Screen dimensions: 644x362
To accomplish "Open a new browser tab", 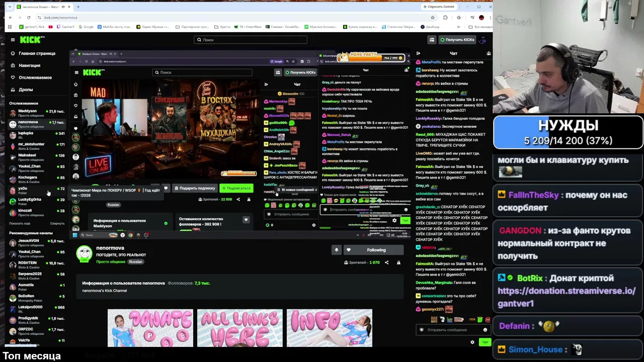I will (78, 7).
